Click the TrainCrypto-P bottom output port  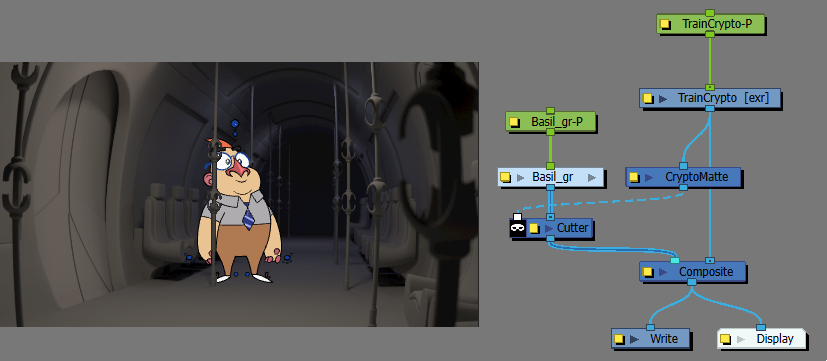(710, 34)
